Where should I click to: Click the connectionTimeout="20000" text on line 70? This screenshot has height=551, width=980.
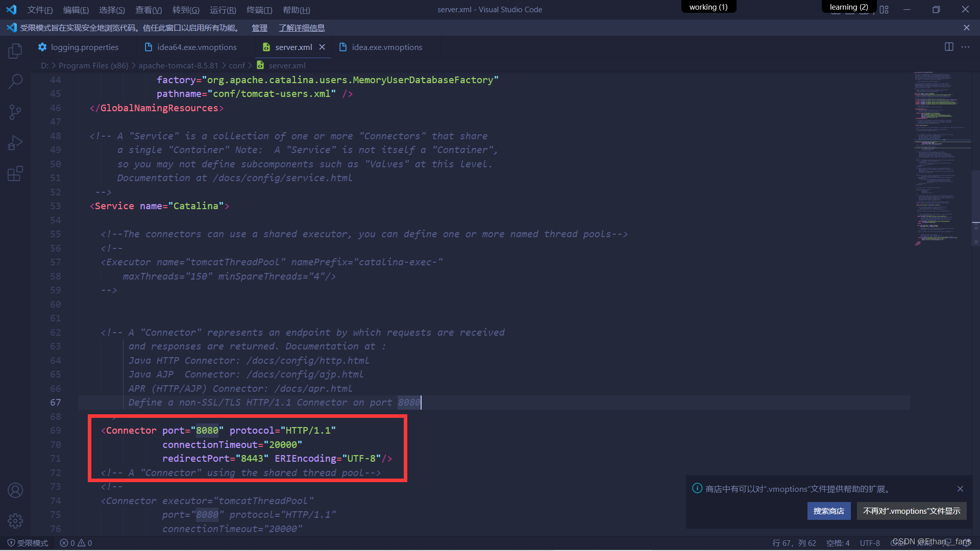point(232,445)
